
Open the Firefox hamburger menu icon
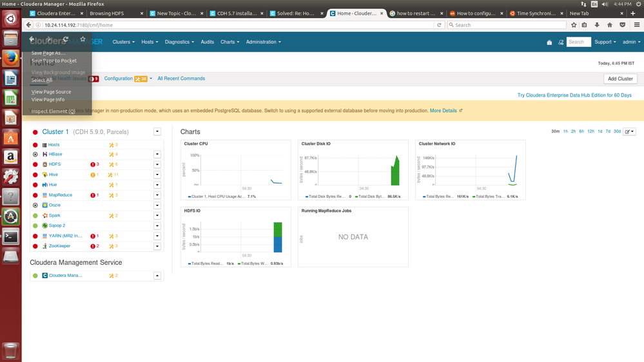pos(634,25)
